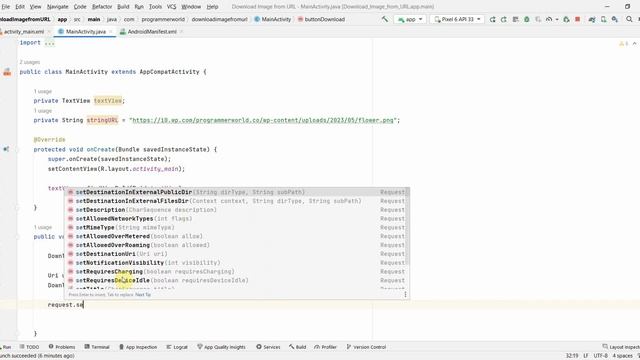
Task: Open the Device Manager toolbar icon
Action: tap(603, 19)
